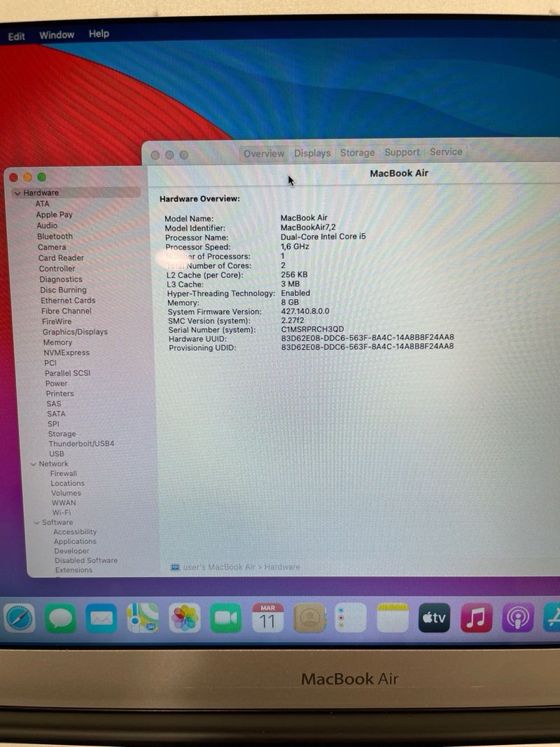Select Camera in the sidebar
The image size is (560, 747).
click(x=51, y=247)
